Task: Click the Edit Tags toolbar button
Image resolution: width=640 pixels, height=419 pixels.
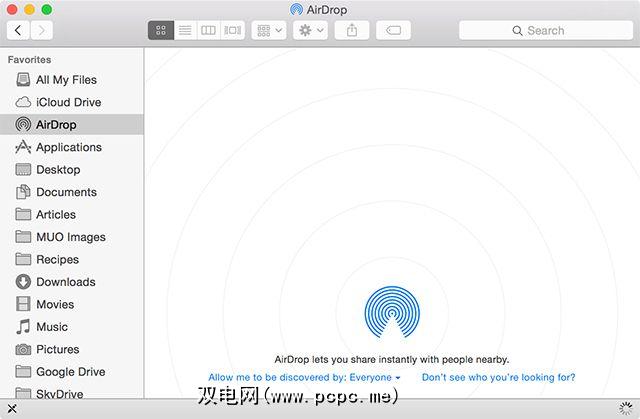Action: tap(393, 30)
